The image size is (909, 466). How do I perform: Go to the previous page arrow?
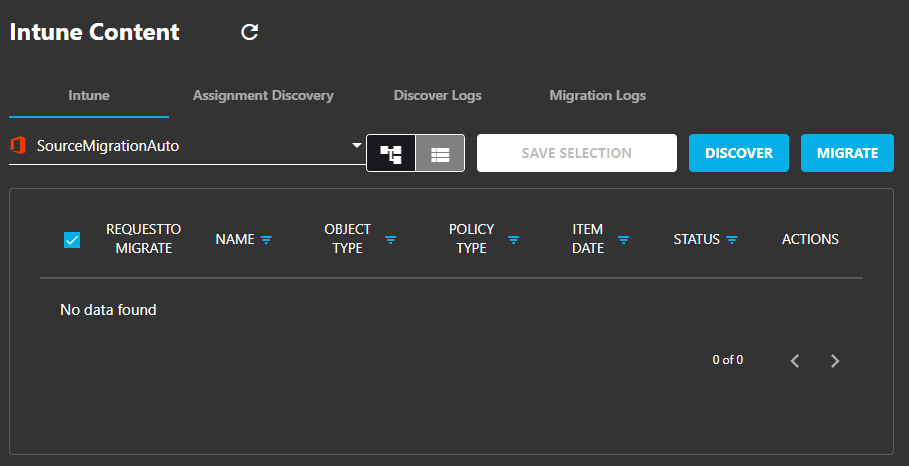[x=795, y=361]
